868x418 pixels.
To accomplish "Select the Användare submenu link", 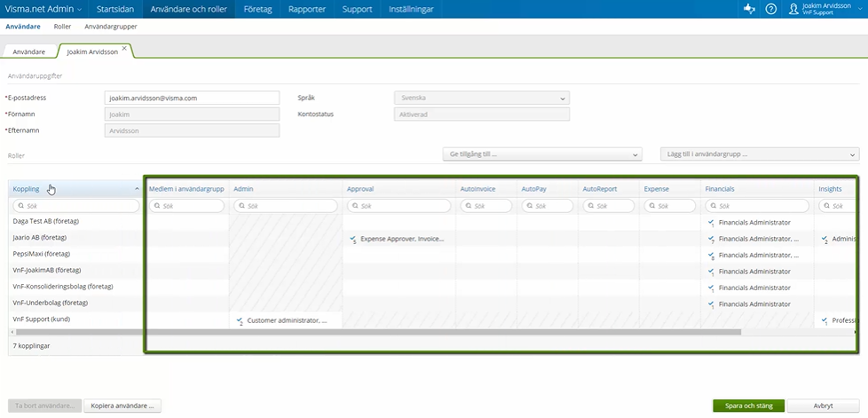I will [23, 27].
